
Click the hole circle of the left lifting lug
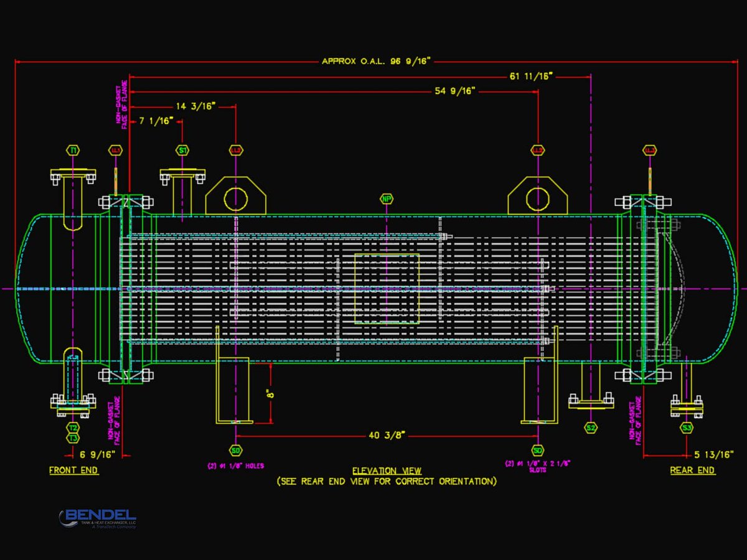coord(236,199)
